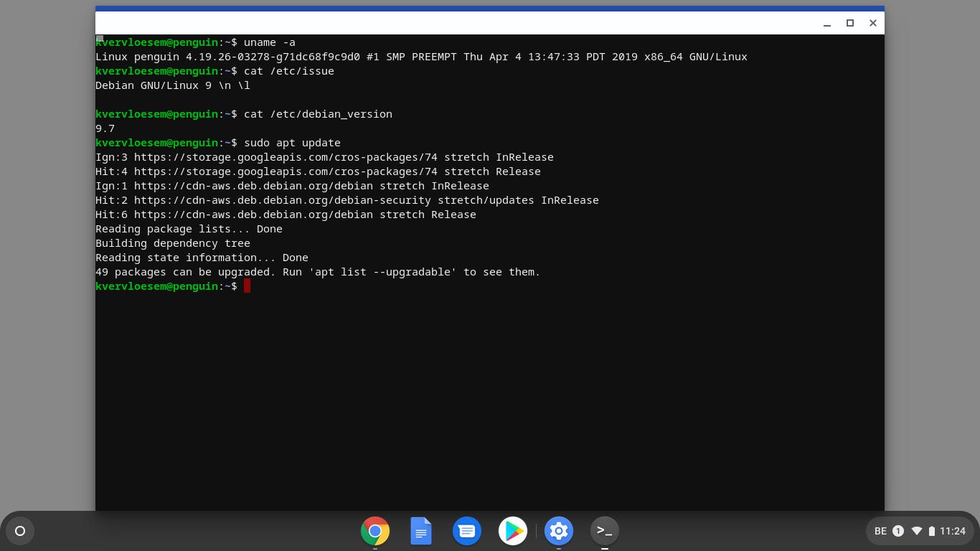Click the Hit:2 debian-security line
This screenshot has height=551, width=980.
point(347,200)
